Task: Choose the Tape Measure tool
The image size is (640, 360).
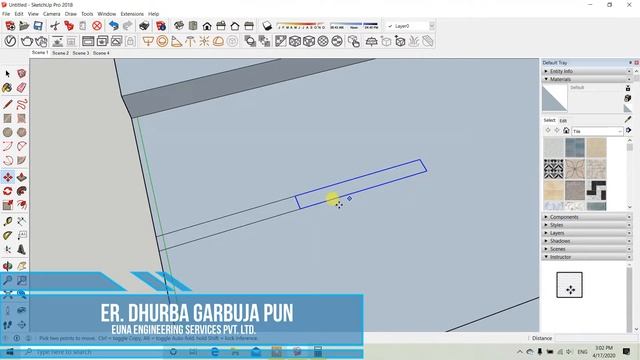Action: (x=7, y=221)
